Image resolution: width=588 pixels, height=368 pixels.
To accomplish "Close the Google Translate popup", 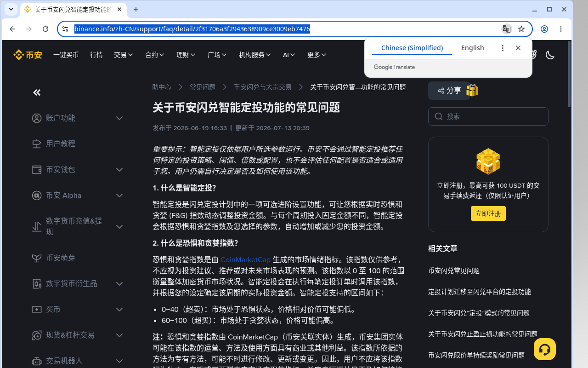I will (518, 48).
